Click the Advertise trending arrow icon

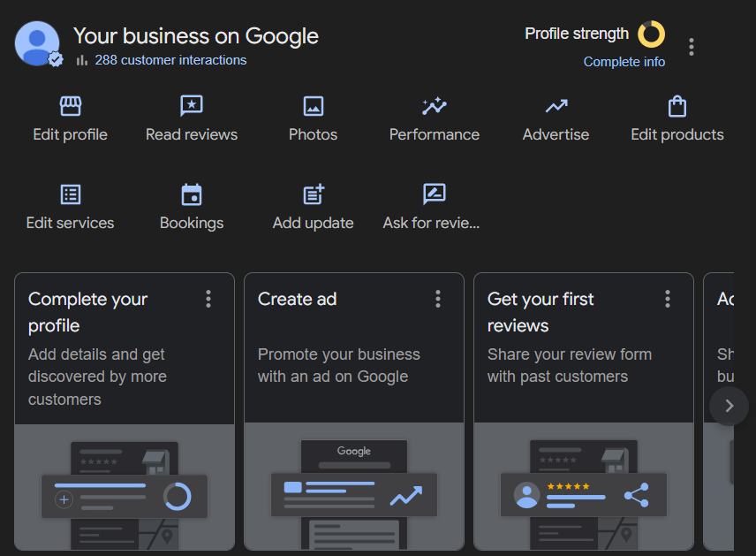click(x=556, y=106)
